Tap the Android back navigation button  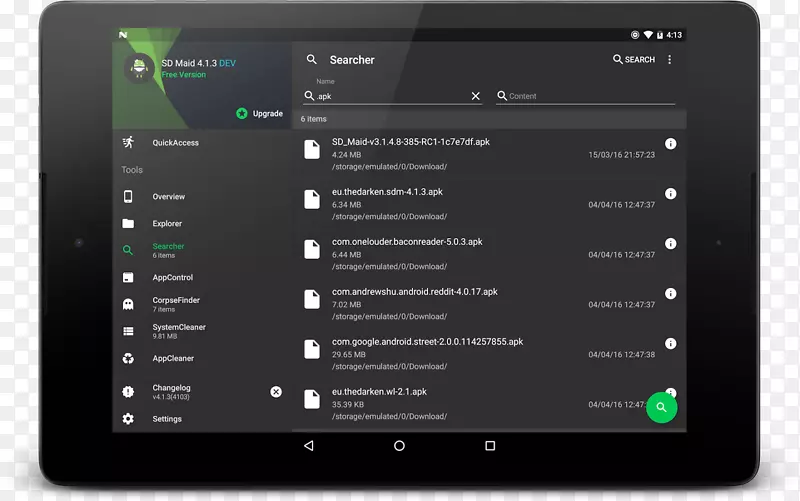[309, 446]
